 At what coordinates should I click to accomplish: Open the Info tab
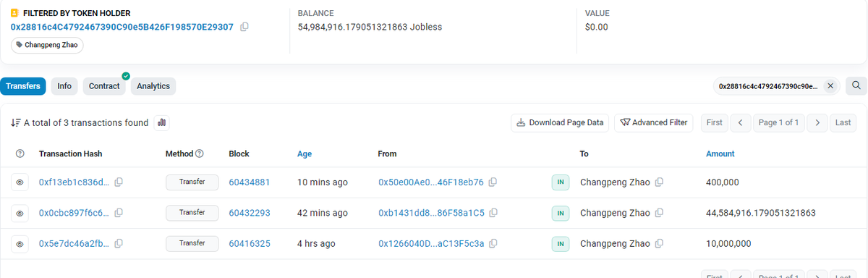pos(64,86)
